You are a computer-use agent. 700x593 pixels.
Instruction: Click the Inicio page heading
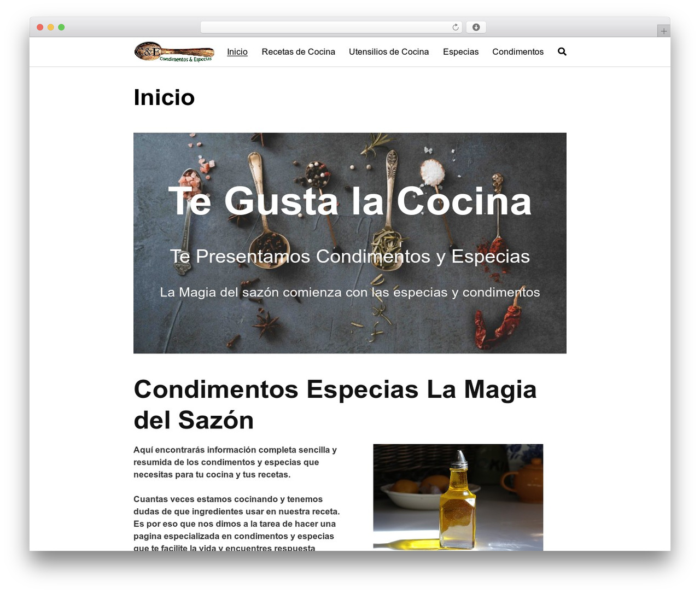[164, 97]
